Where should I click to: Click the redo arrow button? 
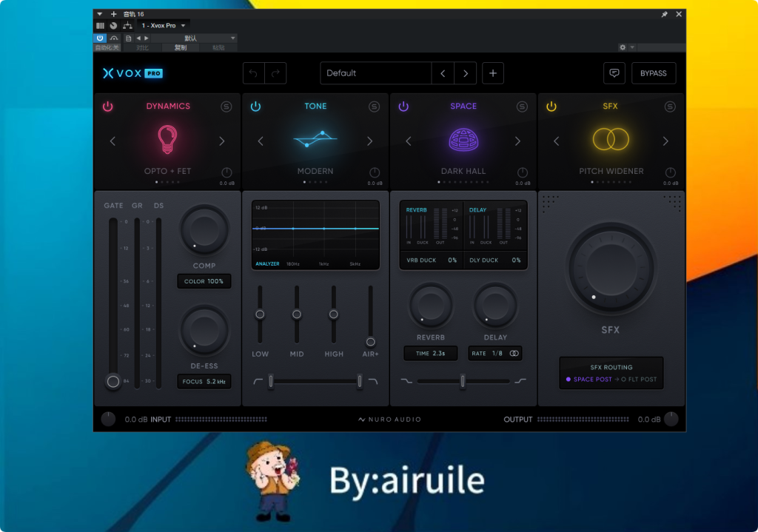(275, 73)
